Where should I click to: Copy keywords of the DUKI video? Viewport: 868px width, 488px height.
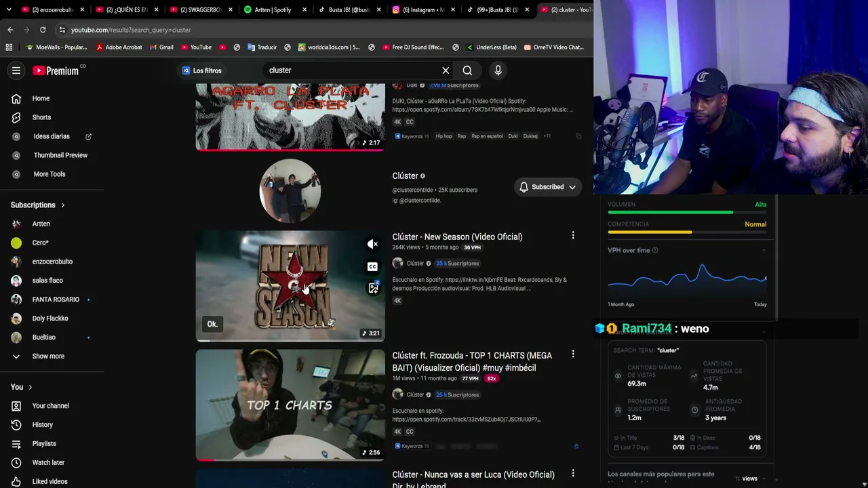[x=578, y=136]
